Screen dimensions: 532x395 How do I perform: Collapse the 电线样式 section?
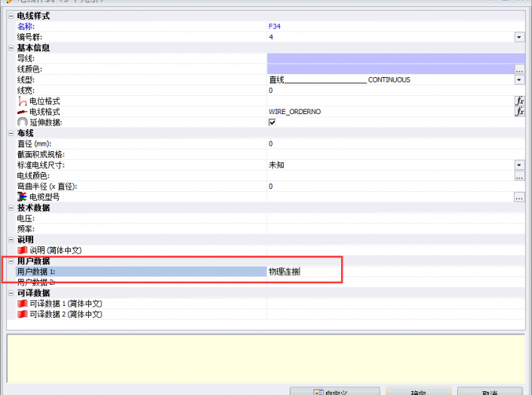11,16
